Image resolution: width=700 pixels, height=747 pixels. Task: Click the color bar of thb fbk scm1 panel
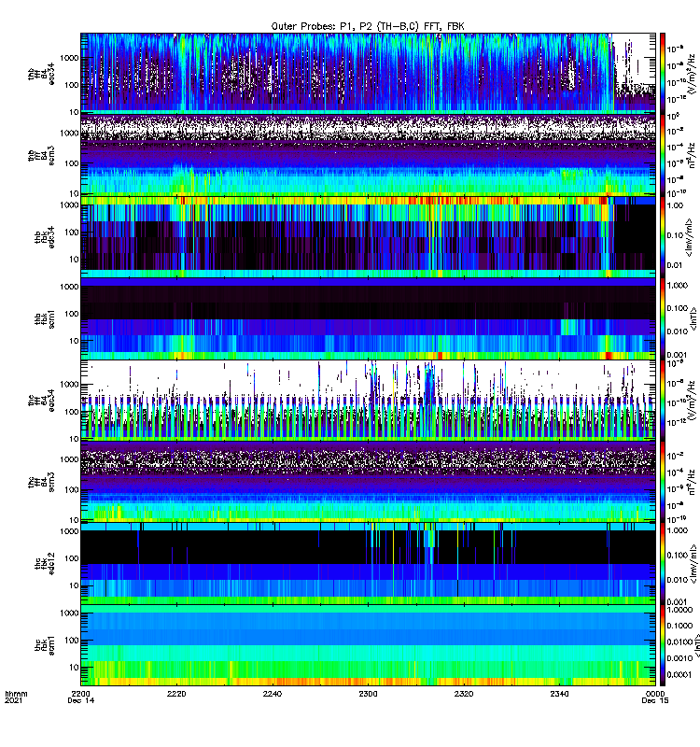pos(663,318)
